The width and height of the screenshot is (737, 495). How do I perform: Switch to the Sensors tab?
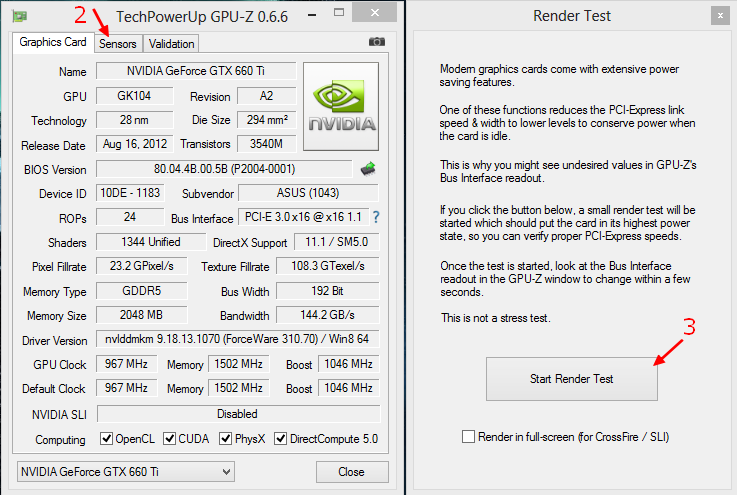[118, 44]
